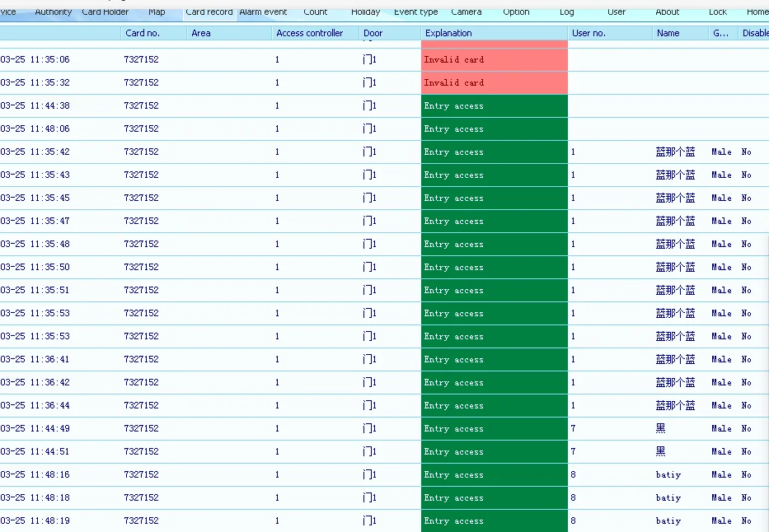Open the Map toolbar item
769x532 pixels.
157,12
